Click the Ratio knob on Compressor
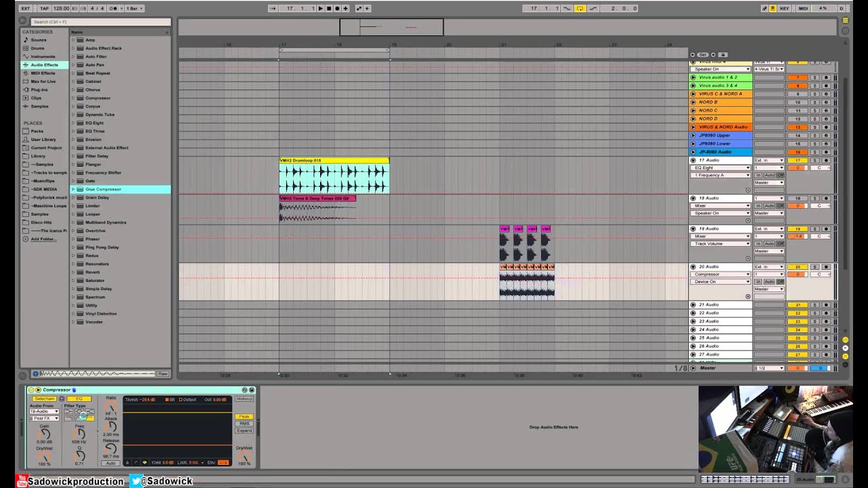 pos(111,407)
